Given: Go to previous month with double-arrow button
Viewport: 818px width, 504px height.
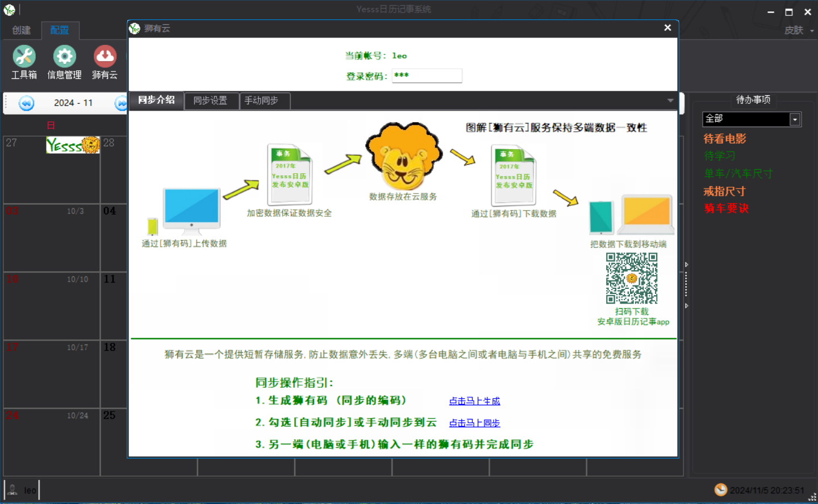Looking at the screenshot, I should pyautogui.click(x=26, y=103).
